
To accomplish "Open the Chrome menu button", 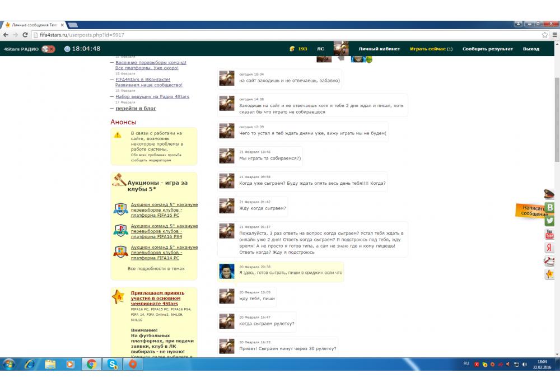I will (x=554, y=35).
